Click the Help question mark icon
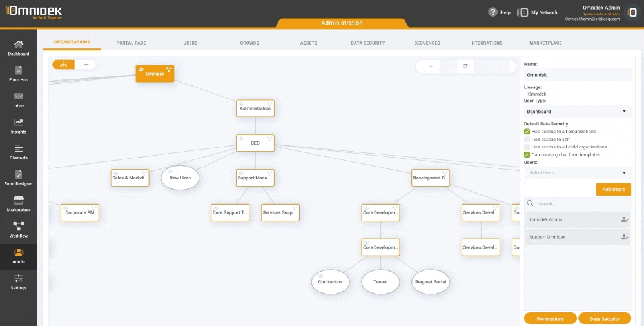Viewport: 644px width, 326px height. coord(493,12)
